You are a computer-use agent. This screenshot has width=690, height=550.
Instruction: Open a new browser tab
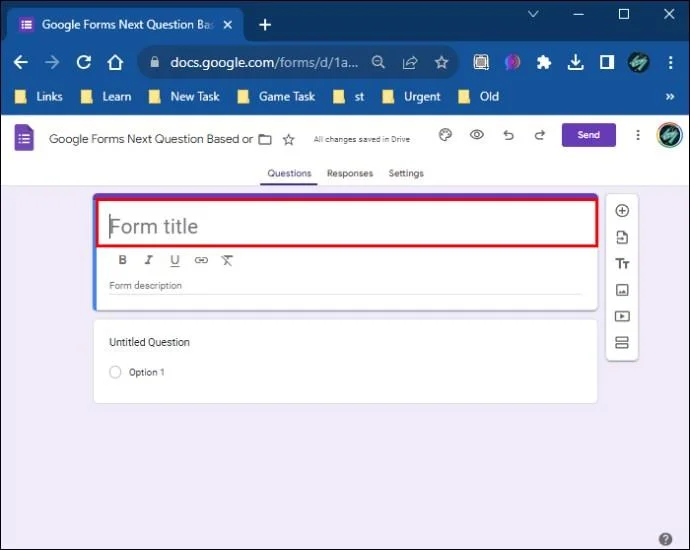pyautogui.click(x=265, y=25)
